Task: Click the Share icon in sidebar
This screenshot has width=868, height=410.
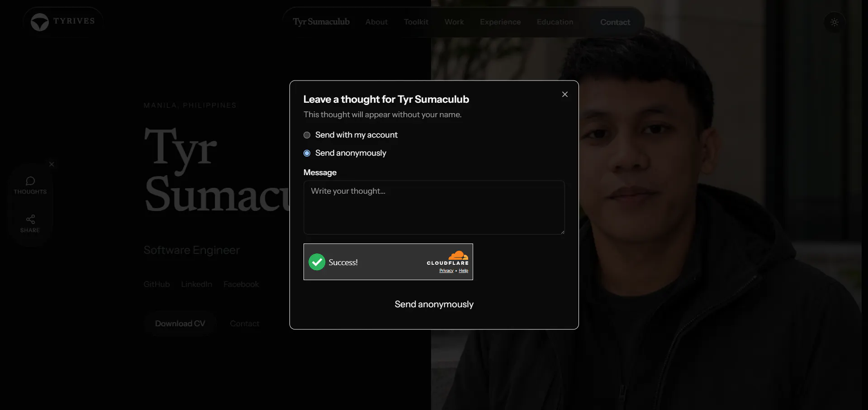Action: coord(30,219)
